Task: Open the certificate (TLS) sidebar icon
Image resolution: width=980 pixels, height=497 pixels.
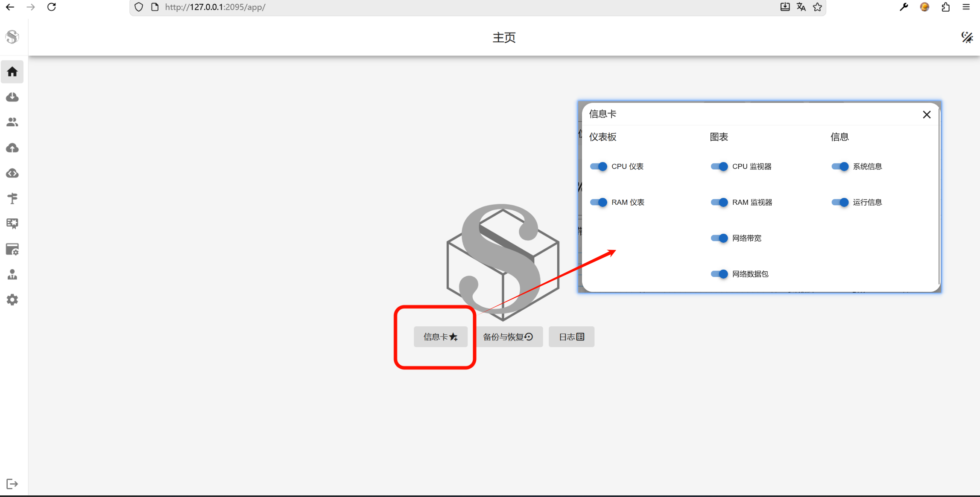Action: coord(12,224)
